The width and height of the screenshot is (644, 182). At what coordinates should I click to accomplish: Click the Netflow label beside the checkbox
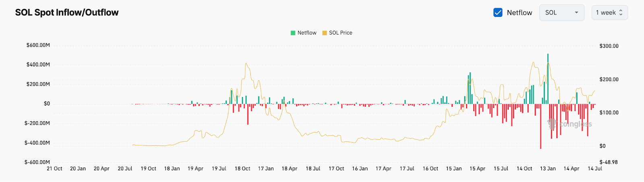pos(519,12)
